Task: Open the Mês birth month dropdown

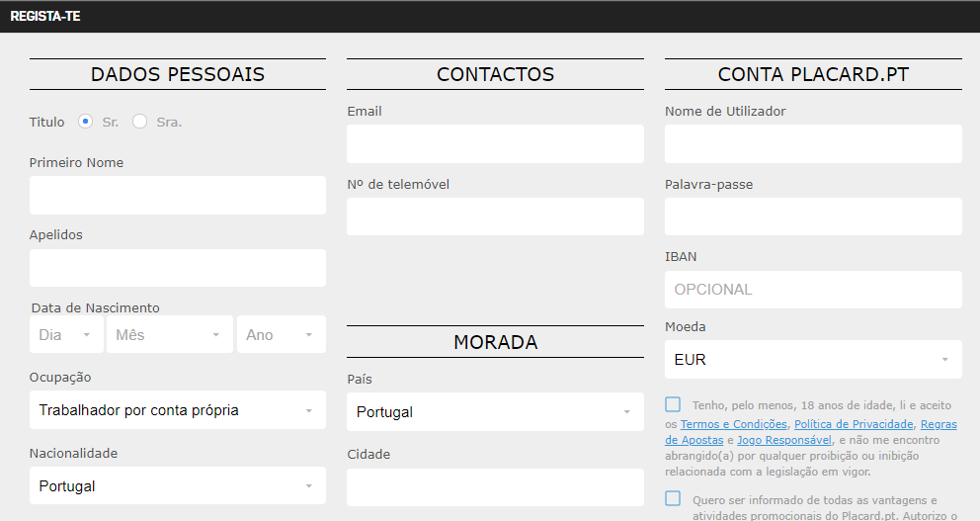Action: click(x=169, y=334)
